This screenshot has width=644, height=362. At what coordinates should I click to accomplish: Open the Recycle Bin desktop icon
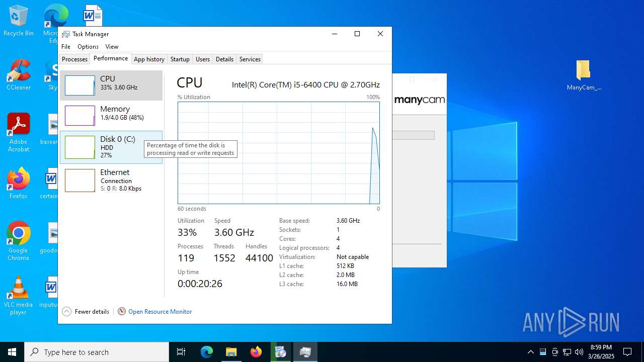19,21
